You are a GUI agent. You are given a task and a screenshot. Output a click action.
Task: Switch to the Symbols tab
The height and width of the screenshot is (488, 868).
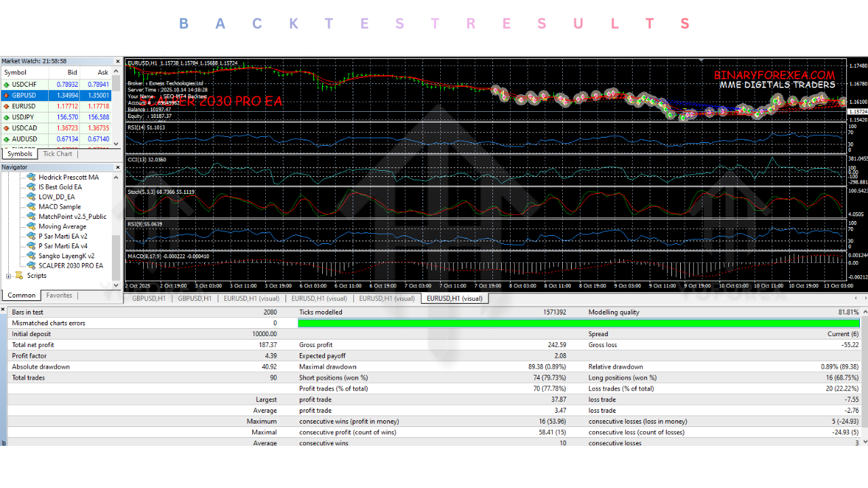[x=19, y=153]
